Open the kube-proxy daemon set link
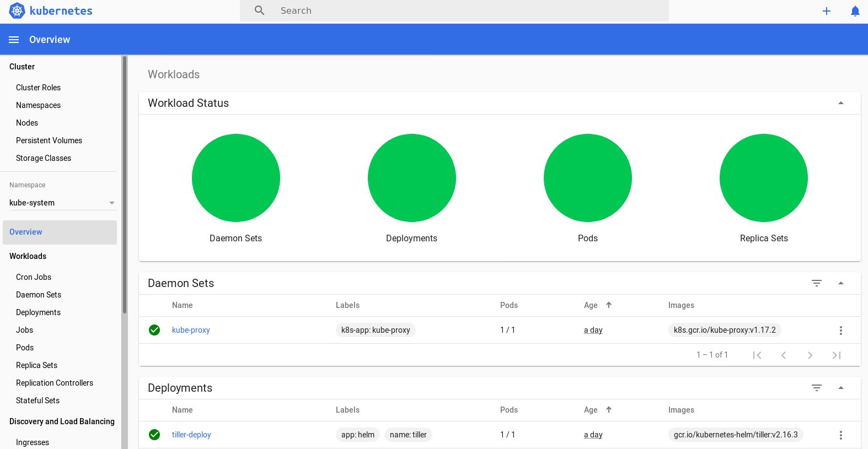This screenshot has height=449, width=868. pos(191,330)
